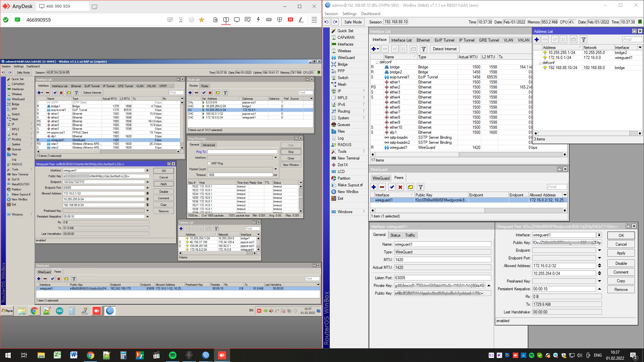Image resolution: width=644 pixels, height=362 pixels.
Task: Collapse Persistent Keepalive in BS-OVPN-SRV Wireguard Peer
Action: point(599,289)
